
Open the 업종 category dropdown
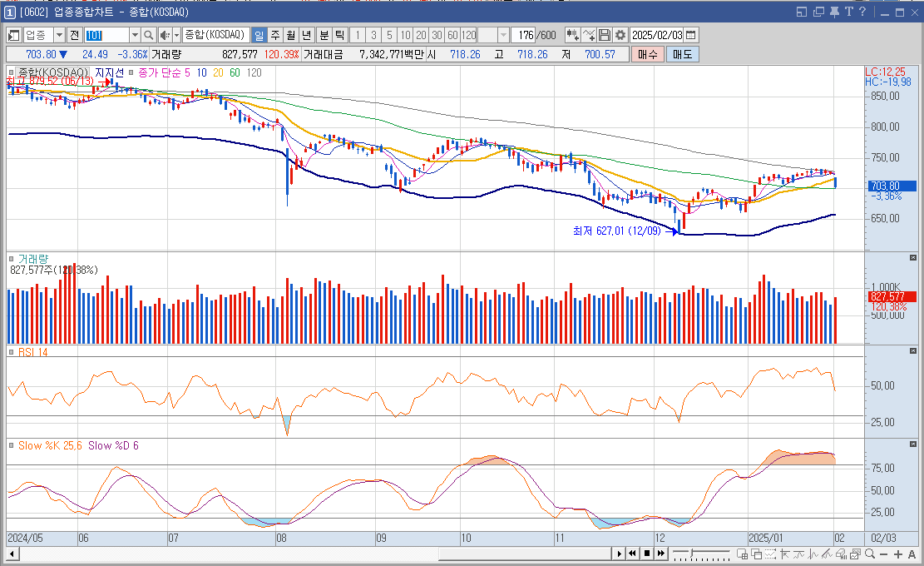click(x=59, y=35)
